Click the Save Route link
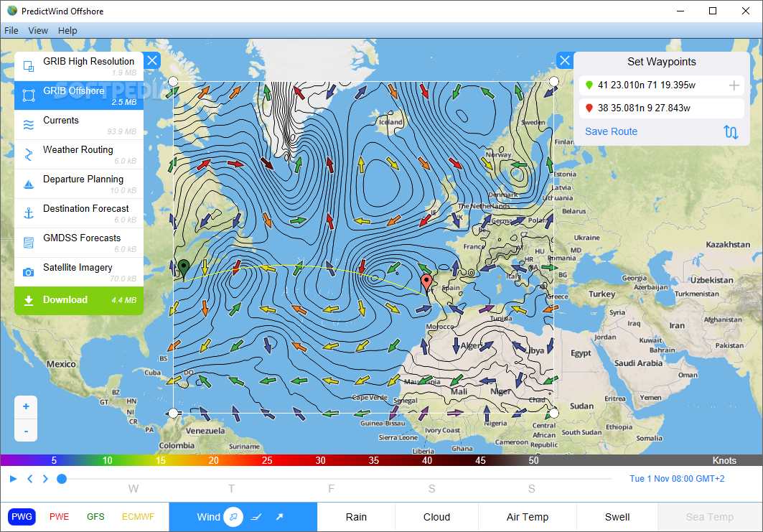This screenshot has height=532, width=763. click(611, 131)
